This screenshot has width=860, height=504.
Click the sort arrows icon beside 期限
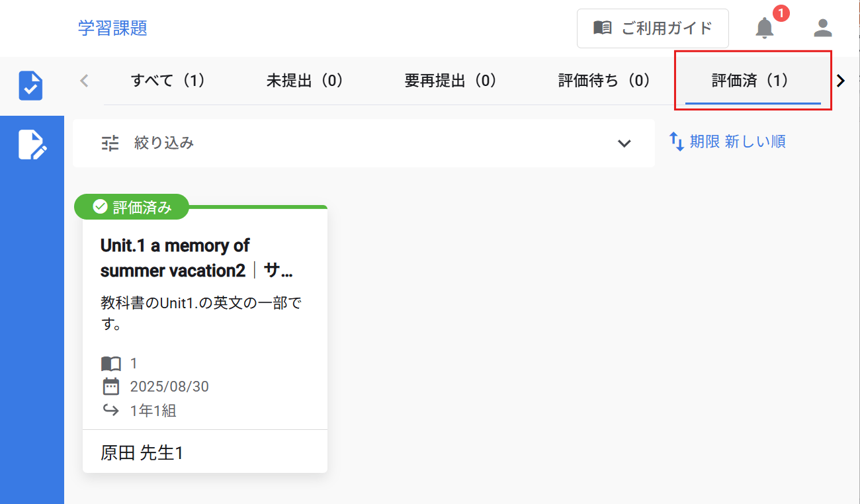[x=676, y=142]
